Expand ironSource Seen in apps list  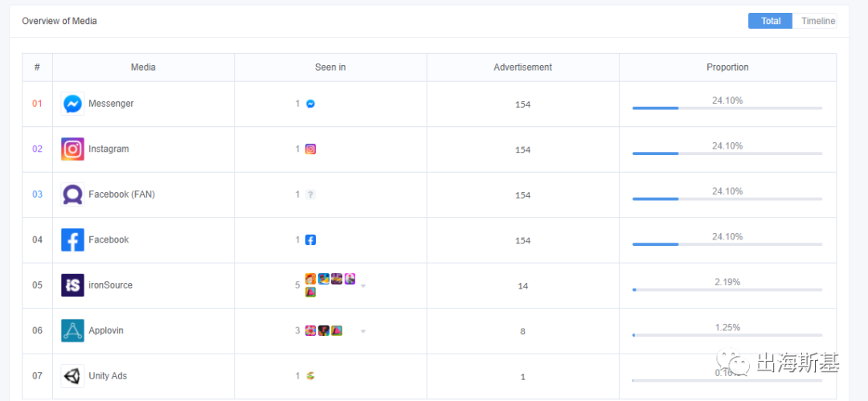click(363, 286)
